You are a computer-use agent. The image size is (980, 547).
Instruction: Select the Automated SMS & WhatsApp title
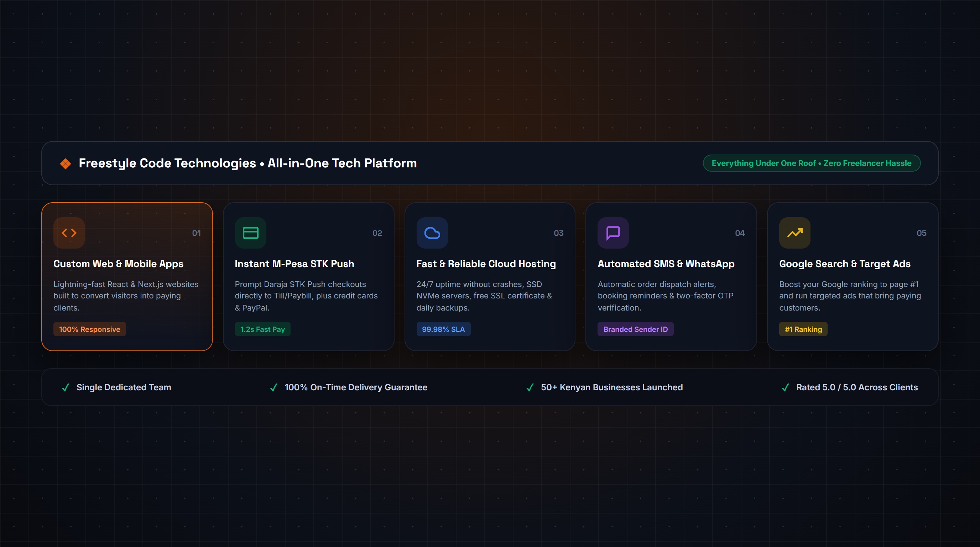point(666,264)
